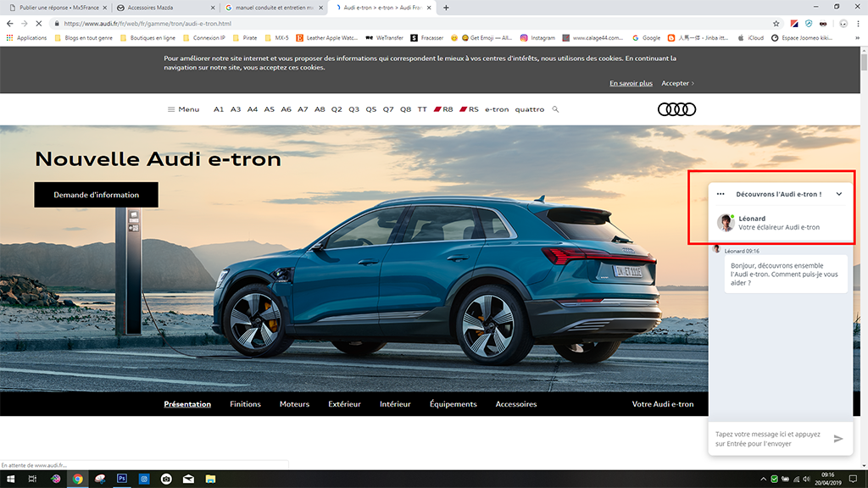This screenshot has width=868, height=488.
Task: Show hidden system tray icons
Action: (x=764, y=480)
